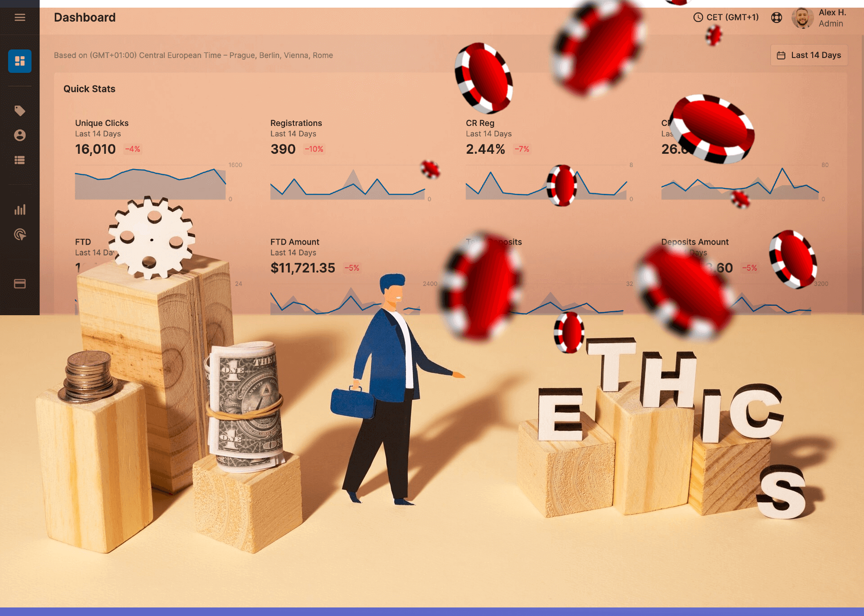The image size is (864, 616).
Task: Click Alex H. profile avatar
Action: (802, 18)
